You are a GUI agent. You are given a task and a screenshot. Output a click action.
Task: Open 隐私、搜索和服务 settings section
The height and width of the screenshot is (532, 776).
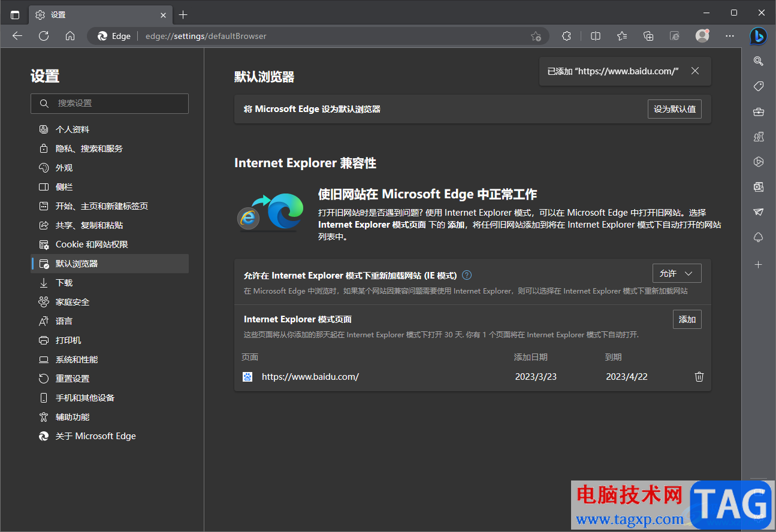[x=110, y=149]
